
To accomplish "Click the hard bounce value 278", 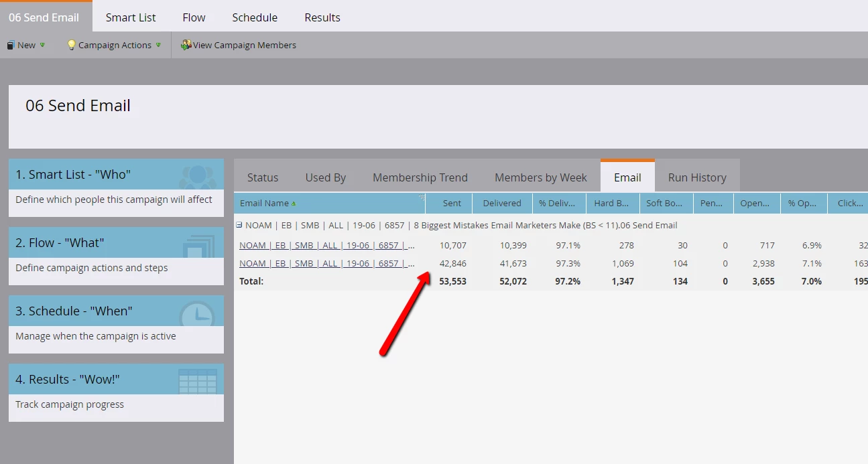I will 626,246.
